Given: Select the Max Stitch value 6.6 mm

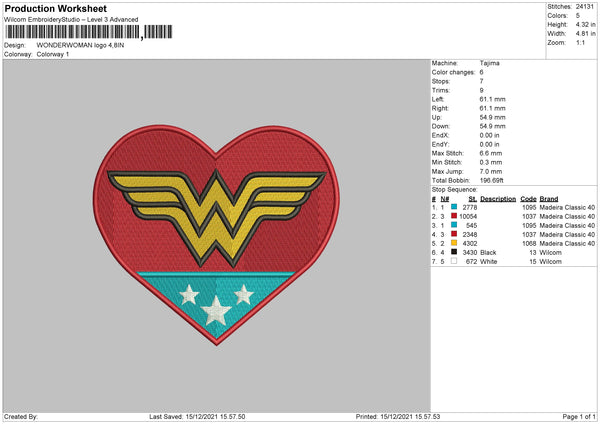Looking at the screenshot, I should click(x=491, y=153).
